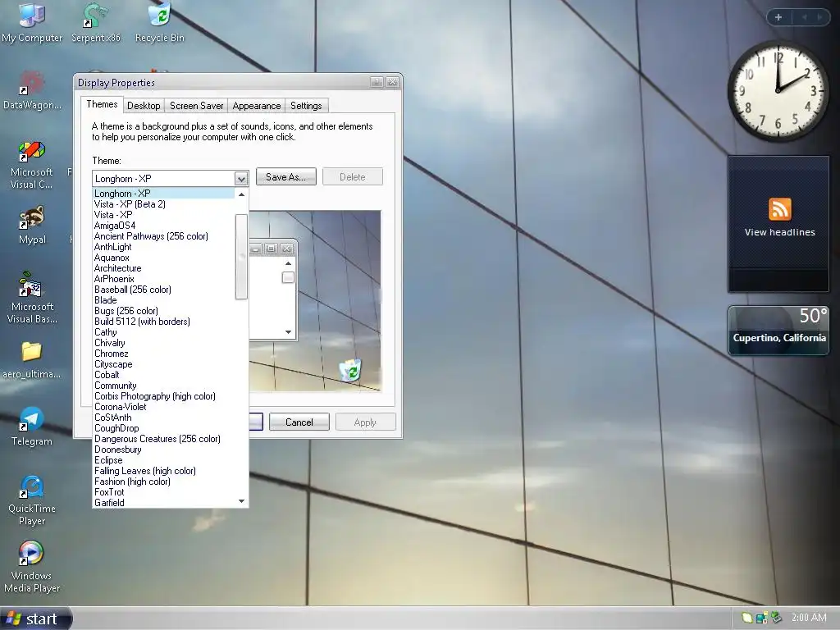Choose Corbis Photography (high color) theme
Viewport: 840px width, 630px height.
click(163, 396)
